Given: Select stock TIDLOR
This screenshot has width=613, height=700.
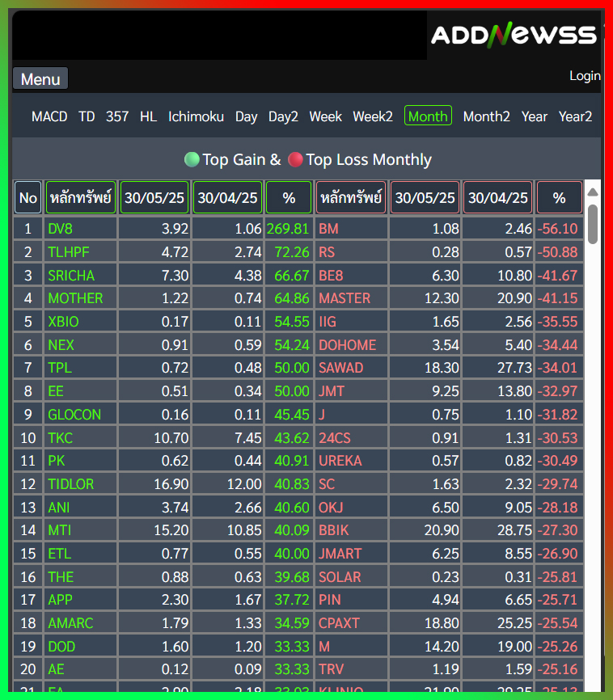Looking at the screenshot, I should click(70, 484).
